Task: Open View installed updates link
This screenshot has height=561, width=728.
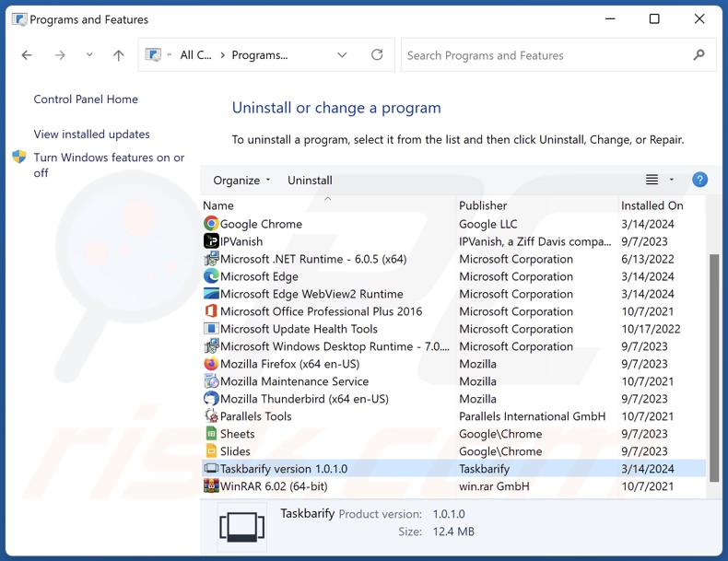Action: click(x=91, y=134)
